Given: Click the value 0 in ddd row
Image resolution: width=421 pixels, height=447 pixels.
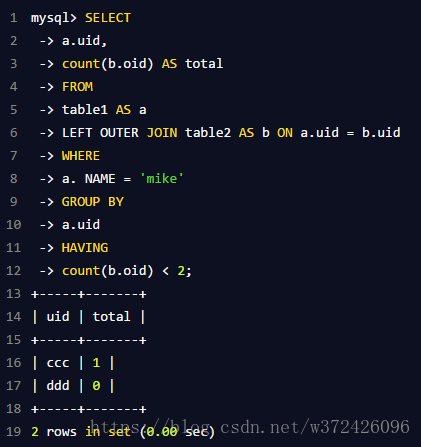Looking at the screenshot, I should click(x=96, y=386).
